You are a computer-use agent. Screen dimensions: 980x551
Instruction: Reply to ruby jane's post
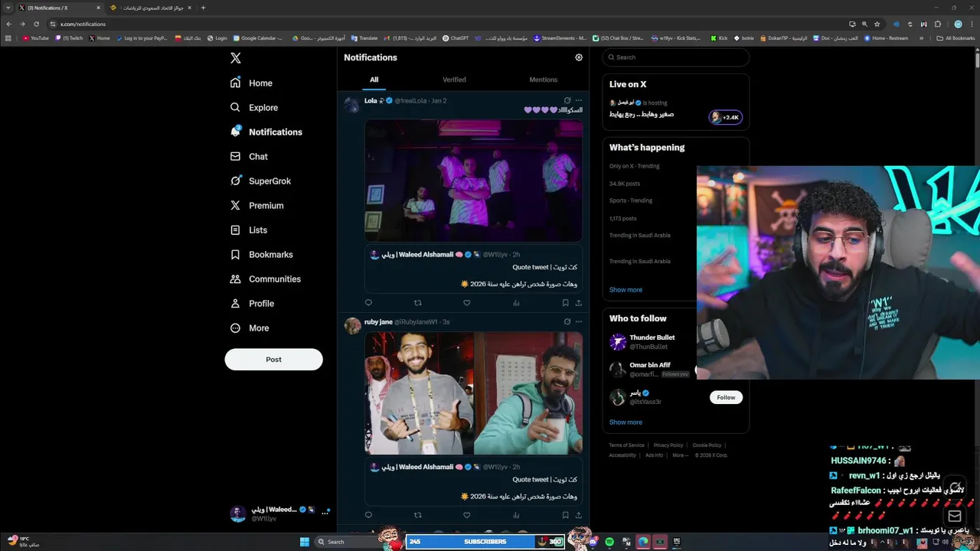pos(368,515)
